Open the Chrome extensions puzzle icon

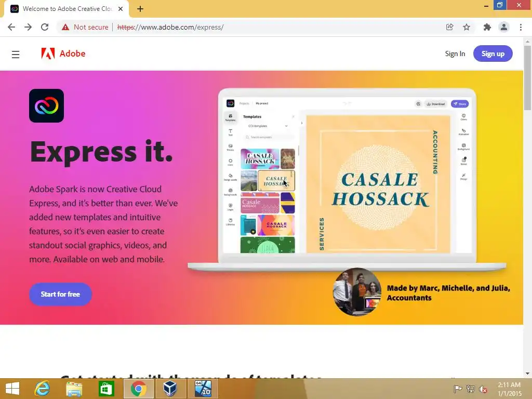click(487, 27)
